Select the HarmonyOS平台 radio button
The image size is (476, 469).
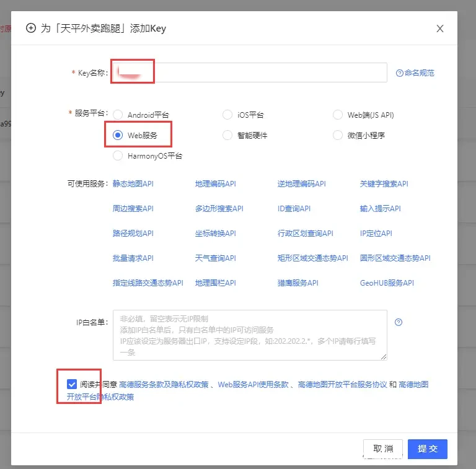click(x=118, y=156)
